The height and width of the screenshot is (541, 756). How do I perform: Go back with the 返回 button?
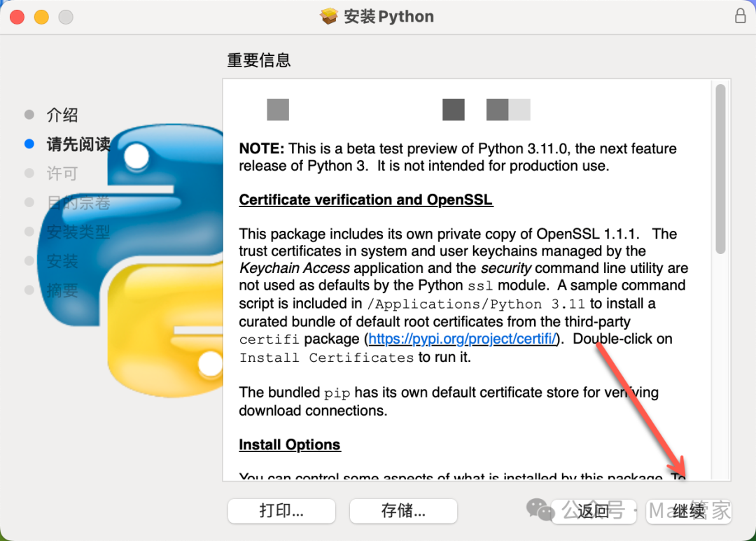(x=594, y=511)
